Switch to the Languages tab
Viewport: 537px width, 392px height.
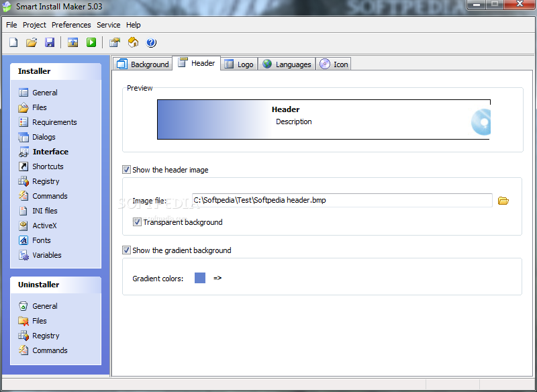coord(287,64)
